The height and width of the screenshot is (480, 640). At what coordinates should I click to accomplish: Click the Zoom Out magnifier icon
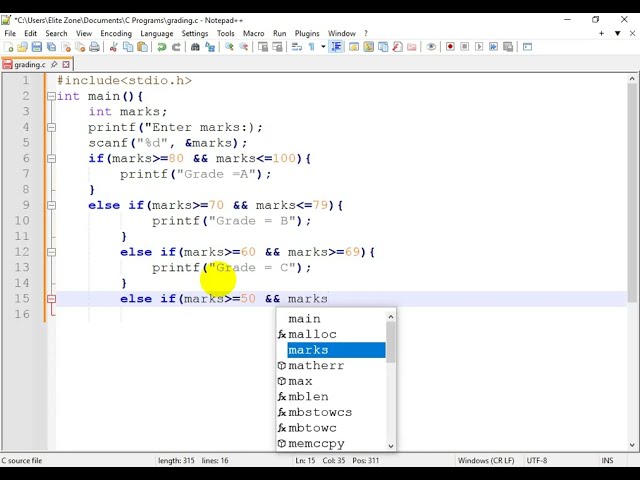244,47
